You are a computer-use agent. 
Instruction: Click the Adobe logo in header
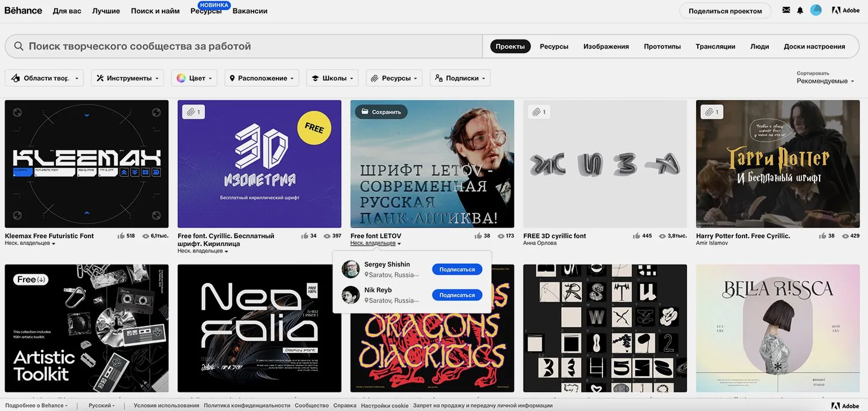pos(845,10)
